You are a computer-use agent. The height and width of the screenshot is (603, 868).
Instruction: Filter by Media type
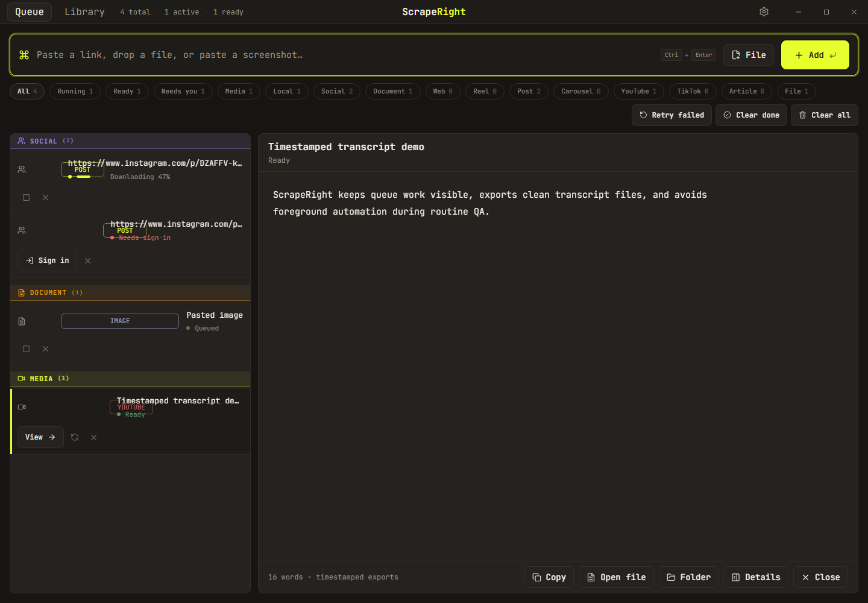[x=239, y=91]
